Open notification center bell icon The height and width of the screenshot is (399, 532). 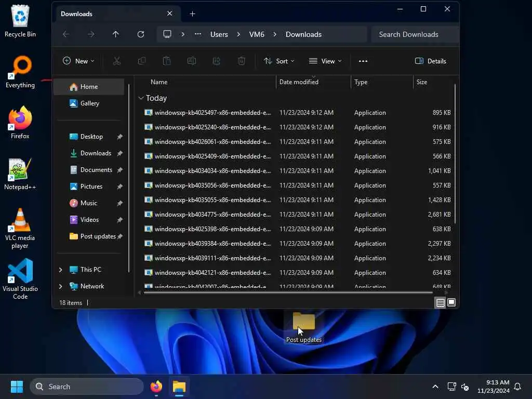(518, 387)
